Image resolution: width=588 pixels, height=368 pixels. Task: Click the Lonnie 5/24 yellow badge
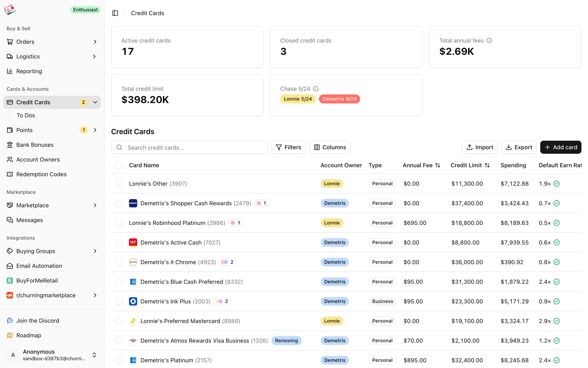click(298, 99)
